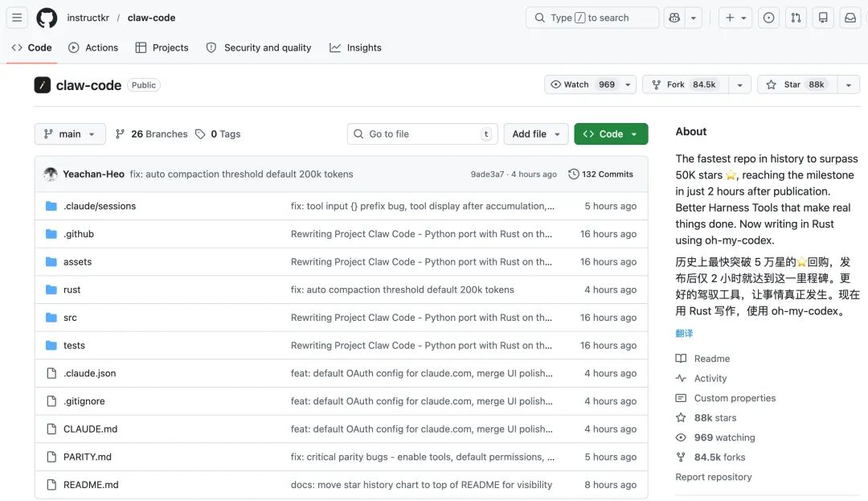868x501 pixels.
Task: Open the notifications inbox icon
Action: click(850, 18)
